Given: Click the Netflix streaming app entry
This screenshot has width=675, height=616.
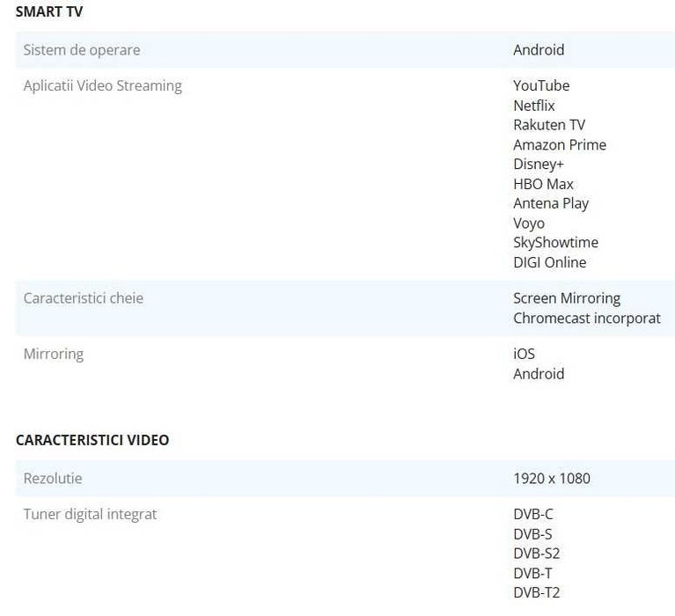Looking at the screenshot, I should 534,106.
